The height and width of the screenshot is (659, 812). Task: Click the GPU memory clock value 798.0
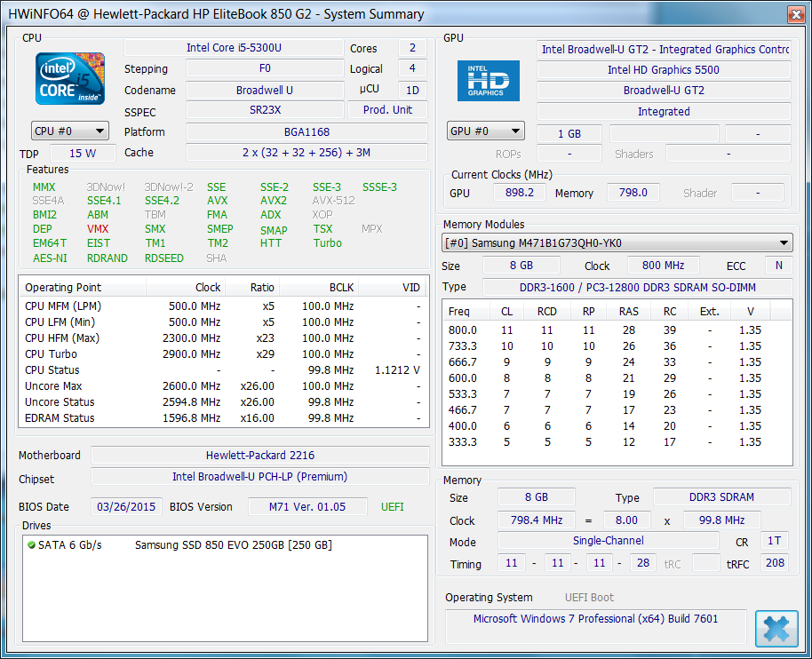coord(633,193)
